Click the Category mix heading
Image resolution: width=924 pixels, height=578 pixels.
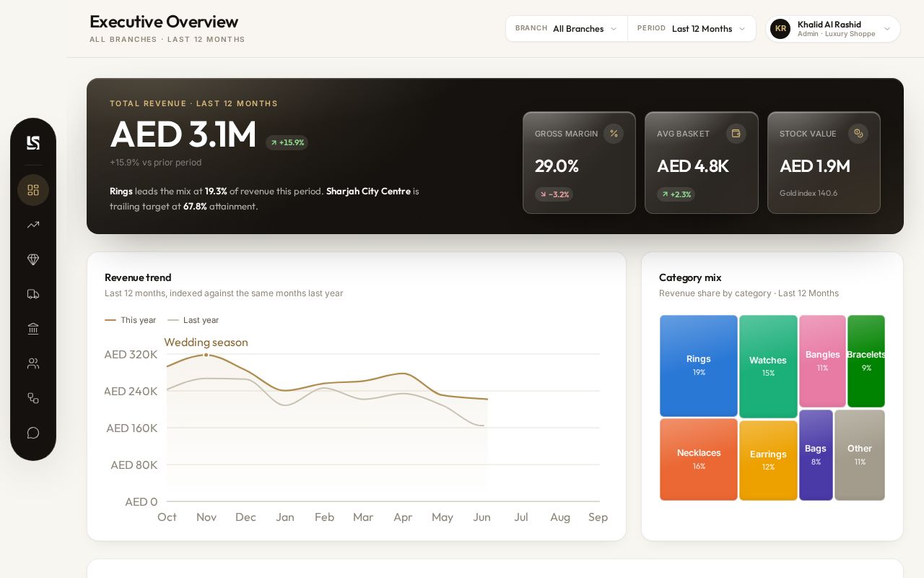tap(690, 277)
